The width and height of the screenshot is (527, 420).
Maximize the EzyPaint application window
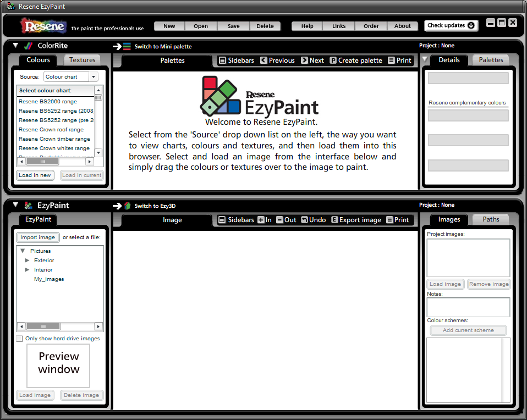pos(502,23)
